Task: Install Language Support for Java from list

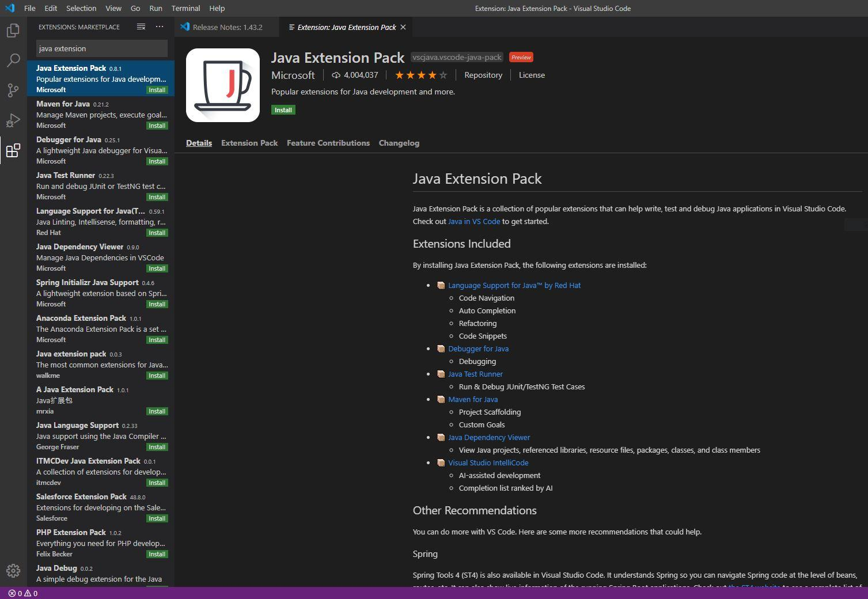Action: point(157,233)
